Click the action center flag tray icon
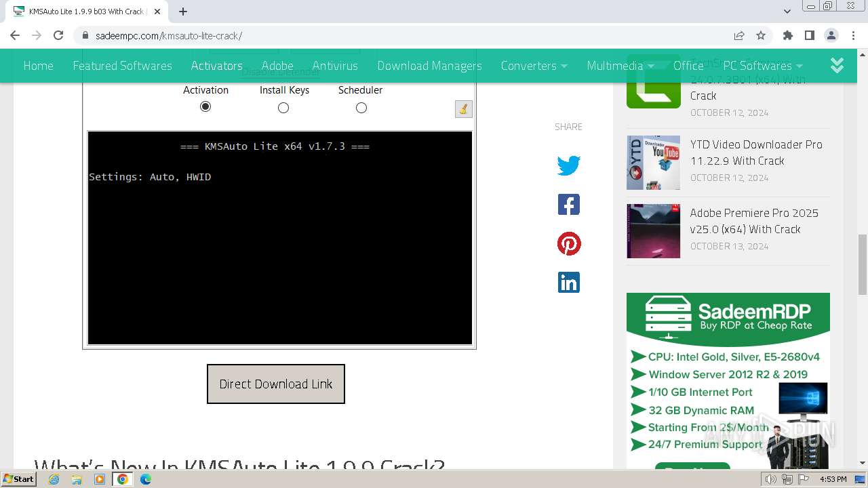868x488 pixels. coord(804,479)
